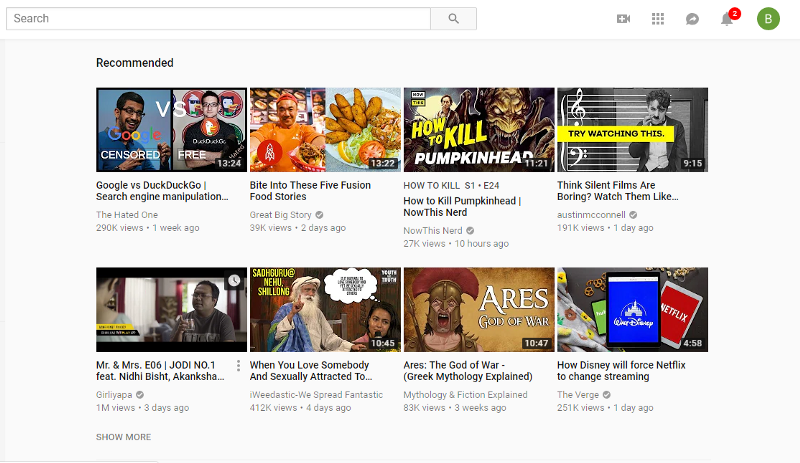Visit iWeedastic-We Spread Fantastic channel
The width and height of the screenshot is (800, 463).
(316, 395)
